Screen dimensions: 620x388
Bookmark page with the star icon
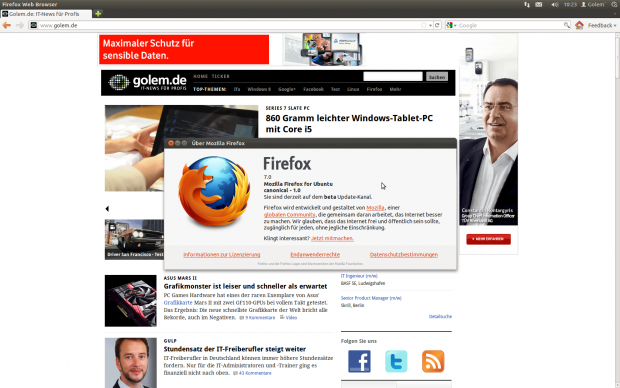[x=423, y=25]
